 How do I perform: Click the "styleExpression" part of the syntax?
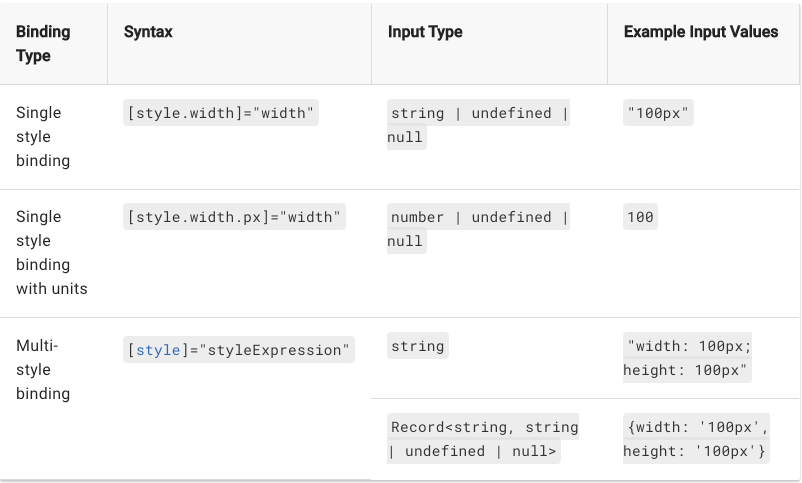(274, 350)
